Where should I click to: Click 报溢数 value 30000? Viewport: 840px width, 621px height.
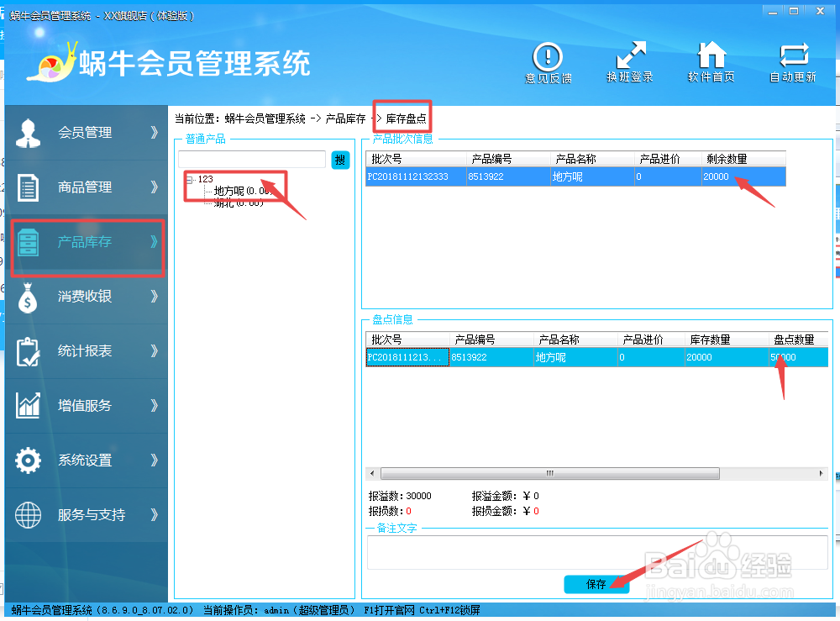[418, 496]
